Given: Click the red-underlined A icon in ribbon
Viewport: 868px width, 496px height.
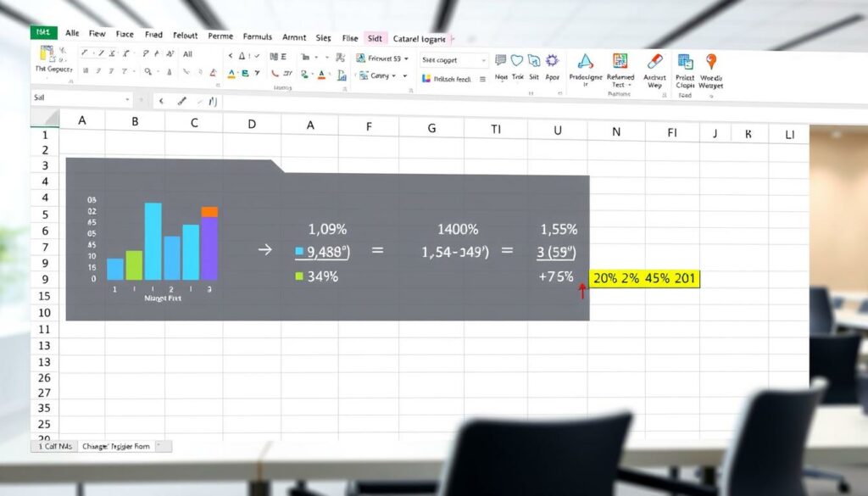Looking at the screenshot, I should [321, 74].
